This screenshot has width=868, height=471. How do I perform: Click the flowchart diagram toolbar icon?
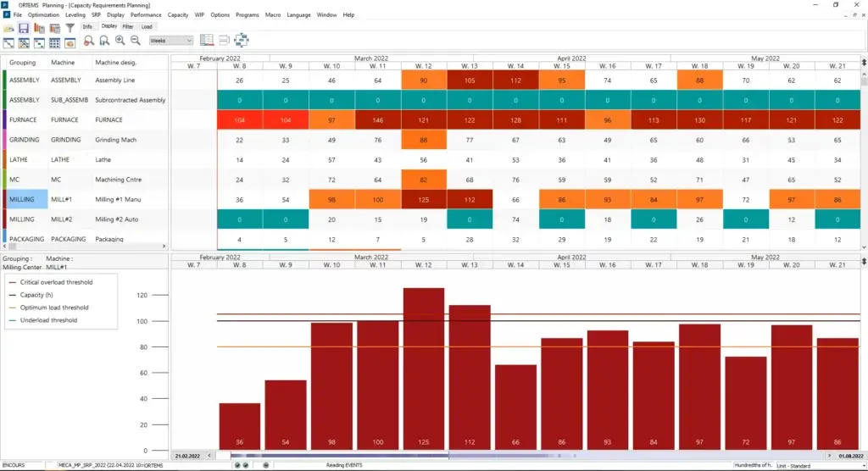coord(241,41)
